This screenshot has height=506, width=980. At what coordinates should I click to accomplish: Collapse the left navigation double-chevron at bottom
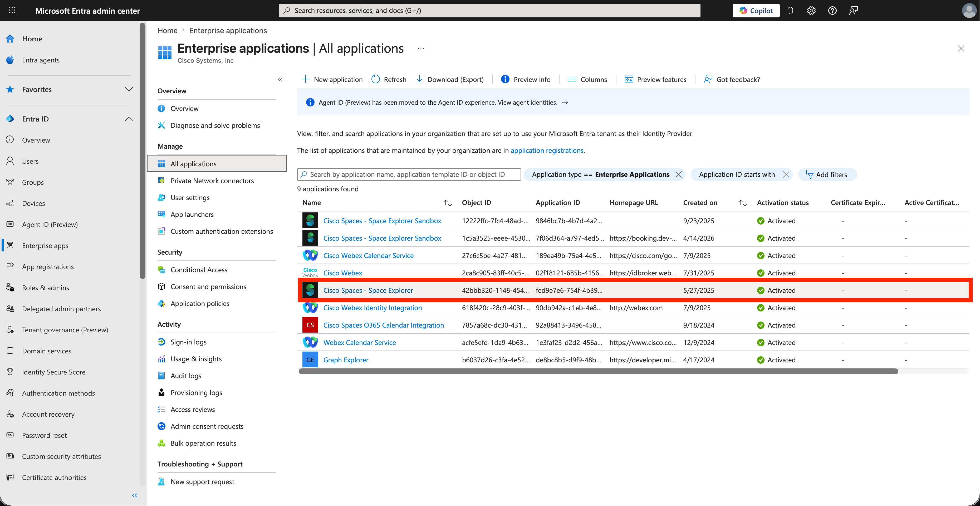[134, 495]
